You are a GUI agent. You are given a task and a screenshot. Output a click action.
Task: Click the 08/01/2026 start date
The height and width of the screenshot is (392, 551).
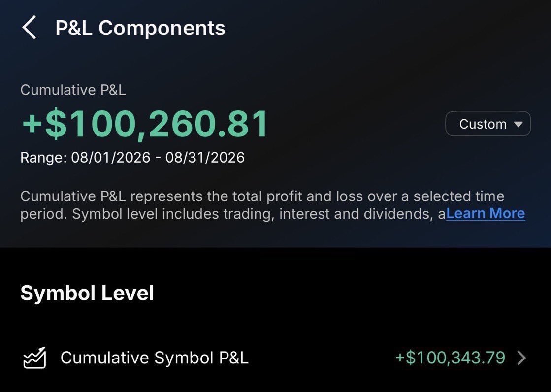(111, 157)
